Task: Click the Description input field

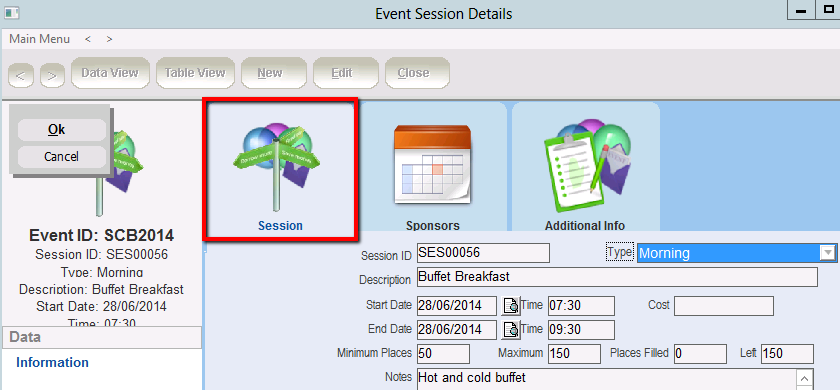Action: coord(617,277)
